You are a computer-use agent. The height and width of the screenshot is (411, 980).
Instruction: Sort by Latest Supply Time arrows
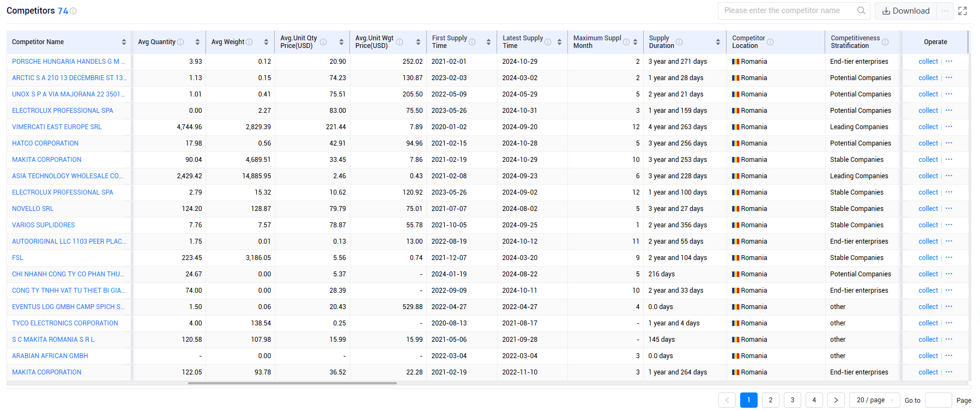[x=559, y=42]
